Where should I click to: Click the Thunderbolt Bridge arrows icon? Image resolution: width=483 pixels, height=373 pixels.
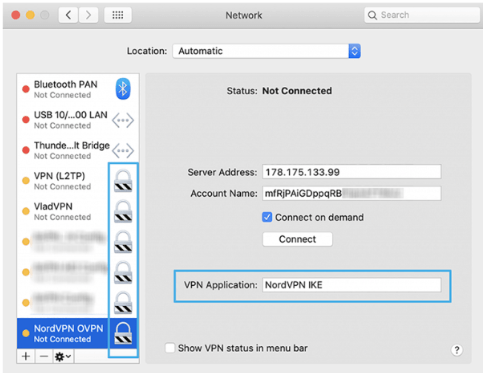123,151
